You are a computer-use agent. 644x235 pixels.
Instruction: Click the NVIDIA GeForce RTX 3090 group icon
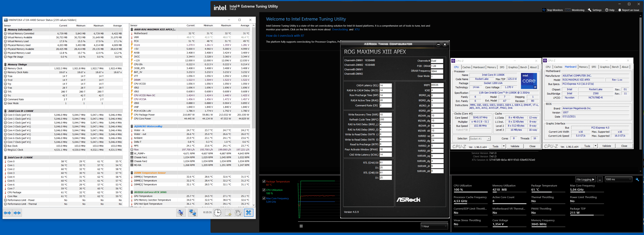click(132, 192)
